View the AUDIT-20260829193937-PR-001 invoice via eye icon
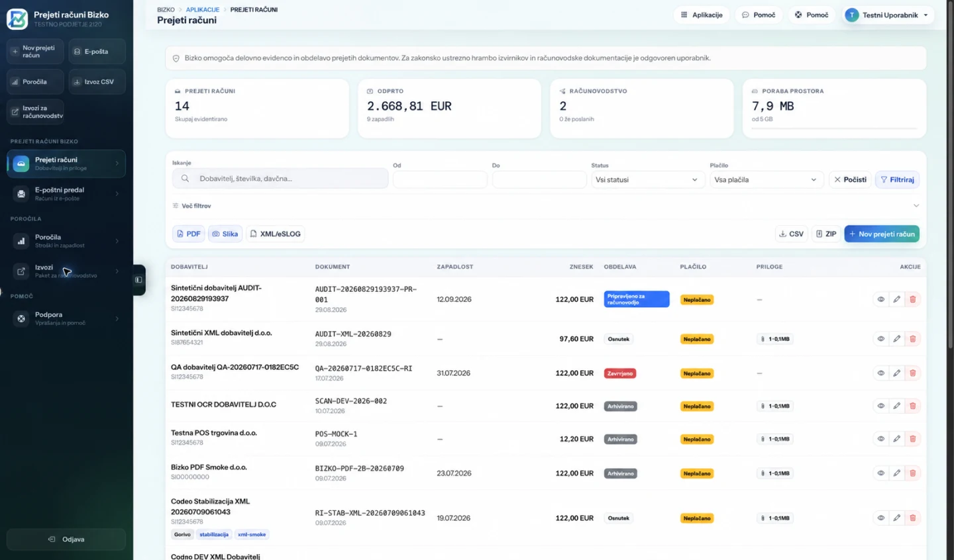Screen dimensions: 954x560 point(880,299)
